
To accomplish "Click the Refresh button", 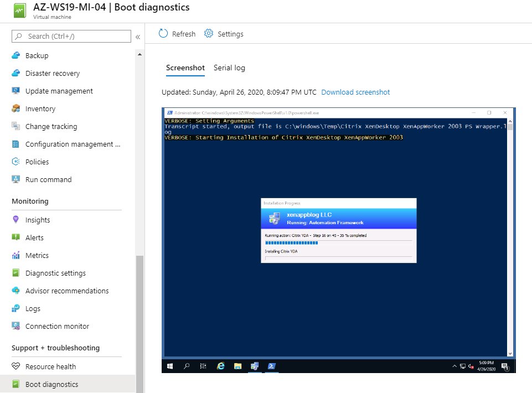I will [x=177, y=34].
